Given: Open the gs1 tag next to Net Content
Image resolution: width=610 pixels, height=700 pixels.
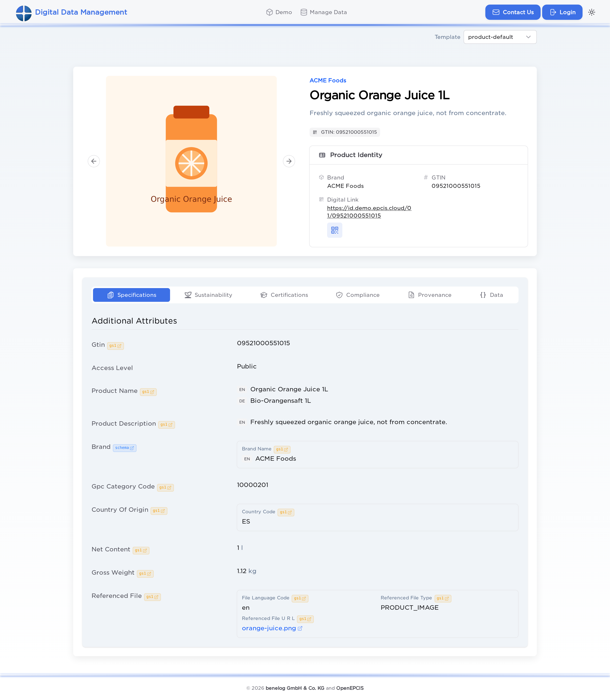Looking at the screenshot, I should 141,550.
